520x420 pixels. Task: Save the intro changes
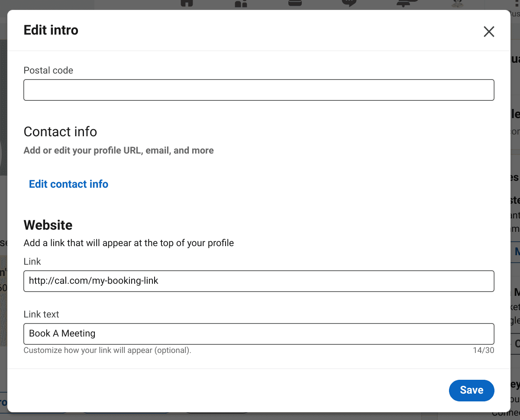(472, 390)
